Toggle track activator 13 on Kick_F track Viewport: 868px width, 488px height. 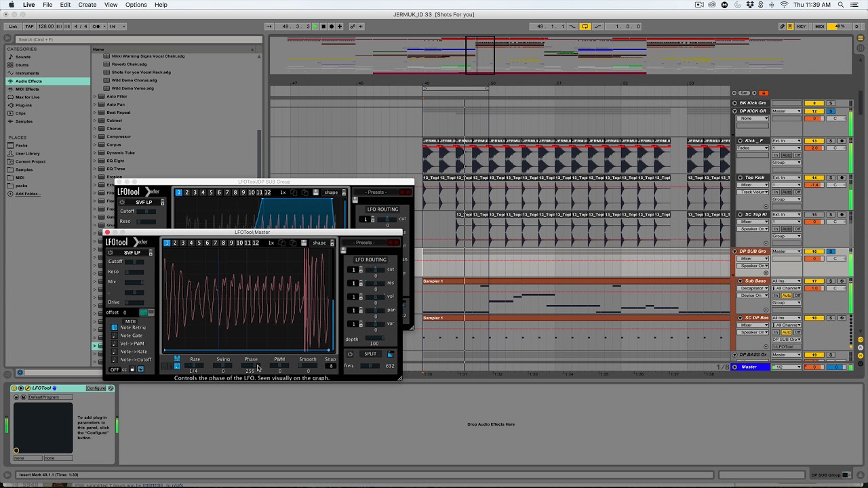pos(814,141)
